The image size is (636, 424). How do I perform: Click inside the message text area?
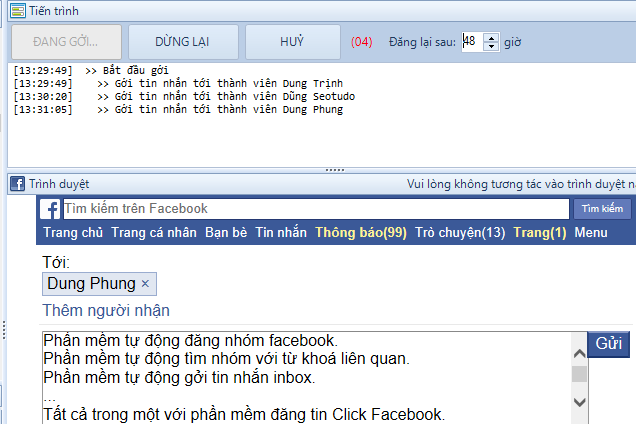tap(307, 378)
